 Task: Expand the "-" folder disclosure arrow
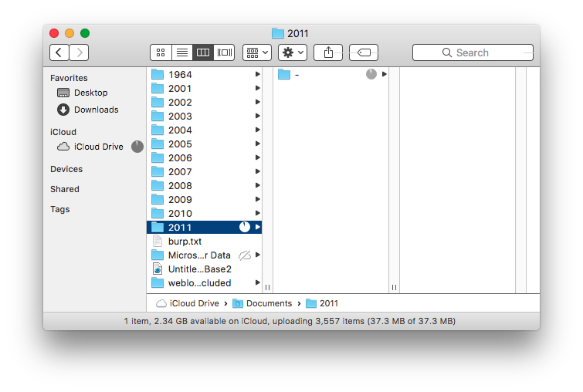384,74
